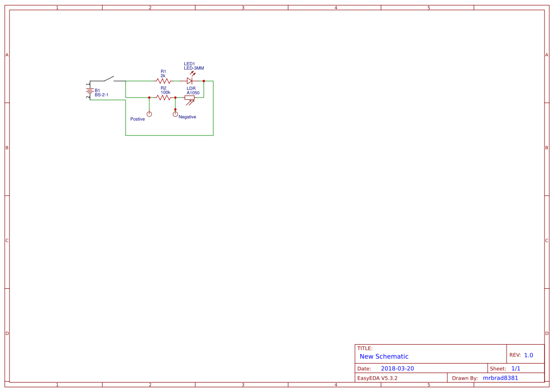Click the light arrows on the LDR symbol

190,102
